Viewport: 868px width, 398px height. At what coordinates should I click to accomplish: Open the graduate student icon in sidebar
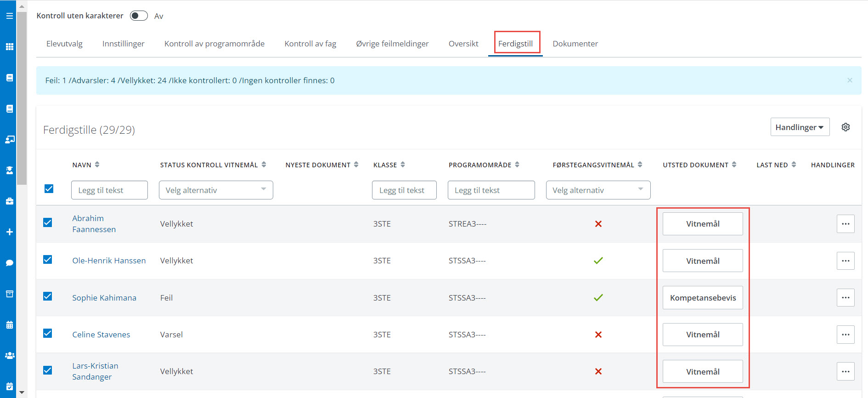coord(9,170)
